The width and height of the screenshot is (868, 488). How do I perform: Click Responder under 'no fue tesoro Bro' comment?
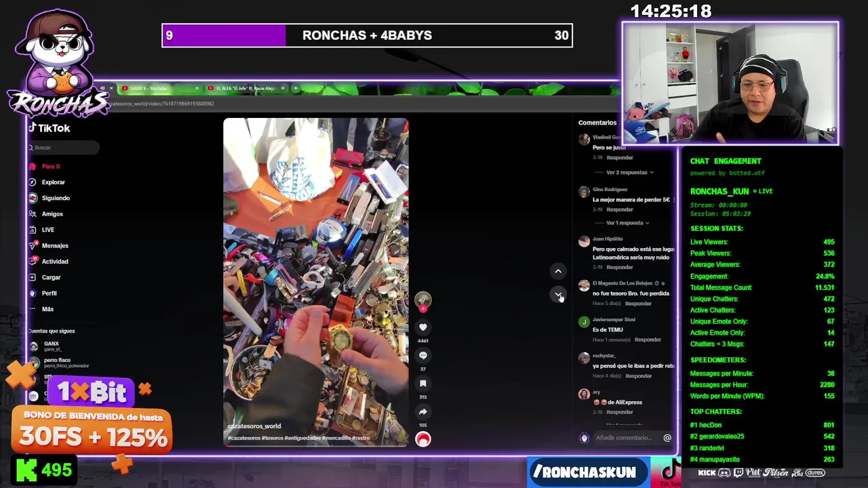[638, 304]
